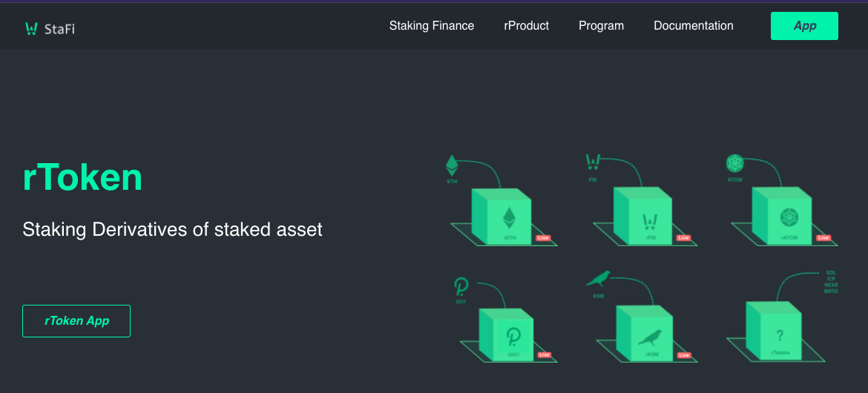Click the Live badge on rFIS
The width and height of the screenshot is (868, 393).
[684, 238]
